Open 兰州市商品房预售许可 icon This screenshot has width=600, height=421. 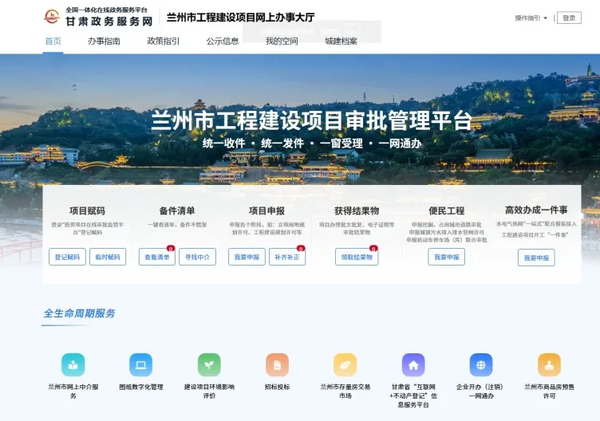click(549, 364)
